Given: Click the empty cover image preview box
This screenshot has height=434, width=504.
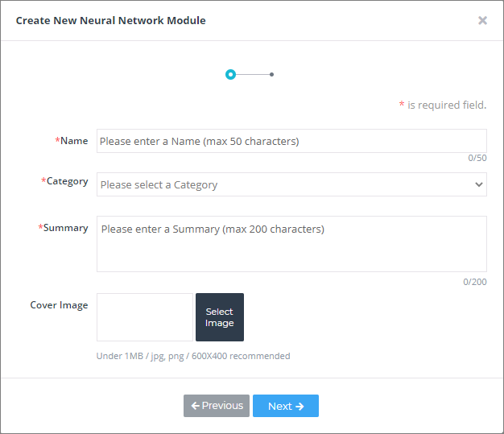Looking at the screenshot, I should tap(145, 317).
